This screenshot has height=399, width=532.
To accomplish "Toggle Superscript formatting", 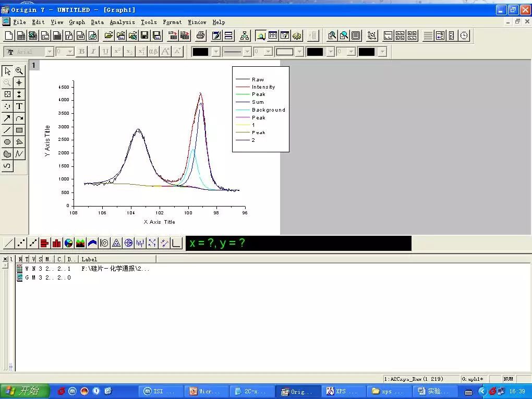I will [x=117, y=52].
